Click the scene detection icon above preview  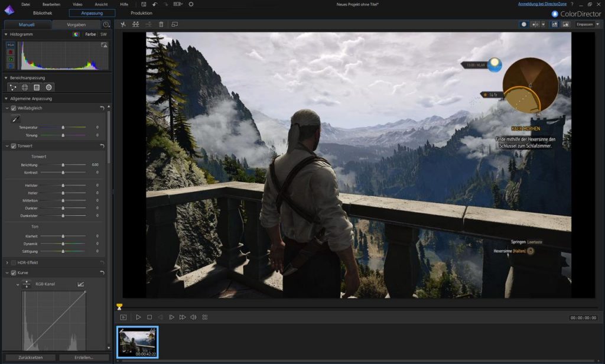click(136, 24)
